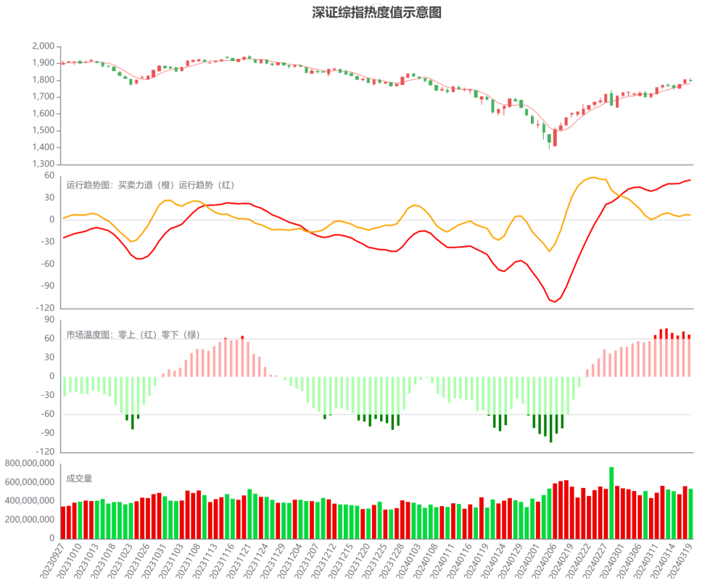Image resolution: width=702 pixels, height=588 pixels.
Task: Click the 1,300 price axis label
Action: (x=43, y=164)
